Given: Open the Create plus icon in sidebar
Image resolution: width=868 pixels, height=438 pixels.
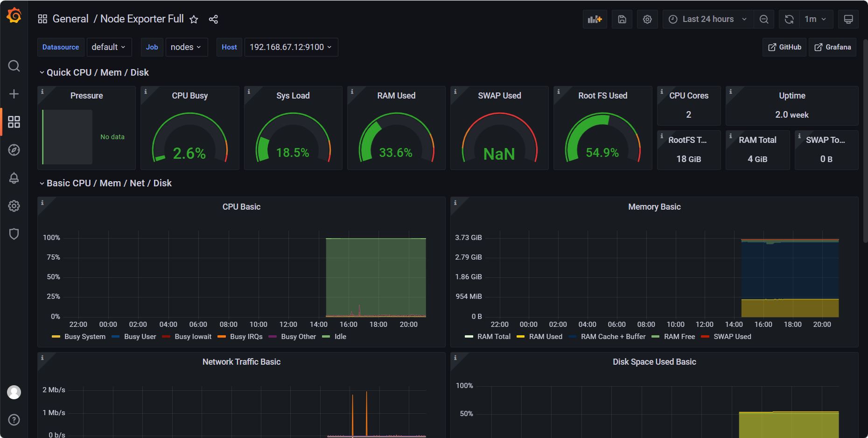Looking at the screenshot, I should point(14,94).
